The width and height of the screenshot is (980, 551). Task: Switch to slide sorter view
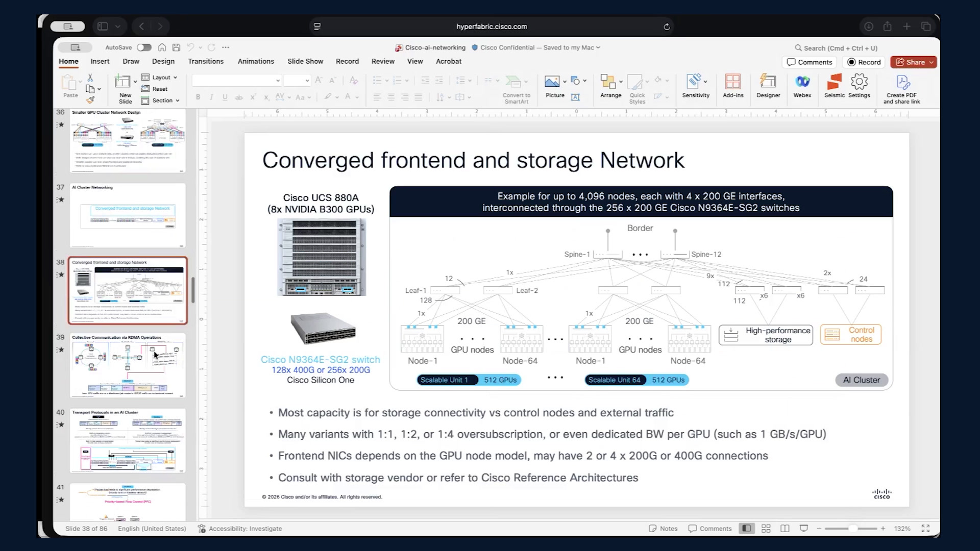[x=766, y=529]
